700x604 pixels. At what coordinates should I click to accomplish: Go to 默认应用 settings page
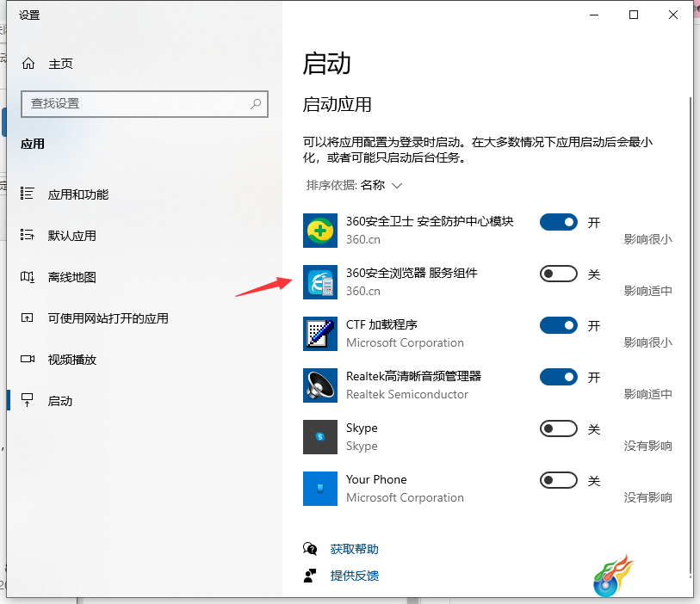144,235
